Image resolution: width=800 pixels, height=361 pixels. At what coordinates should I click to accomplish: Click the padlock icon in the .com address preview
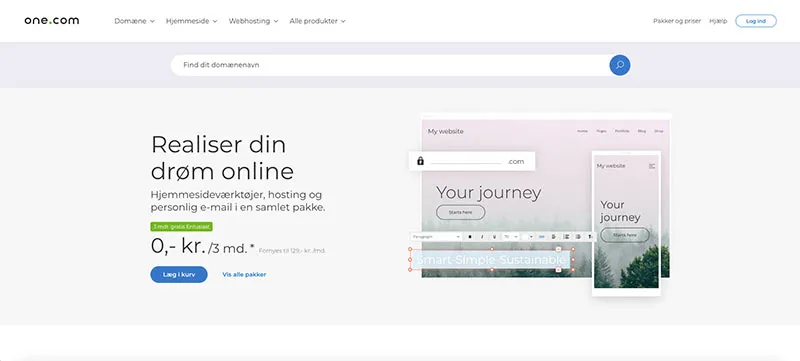click(x=420, y=161)
